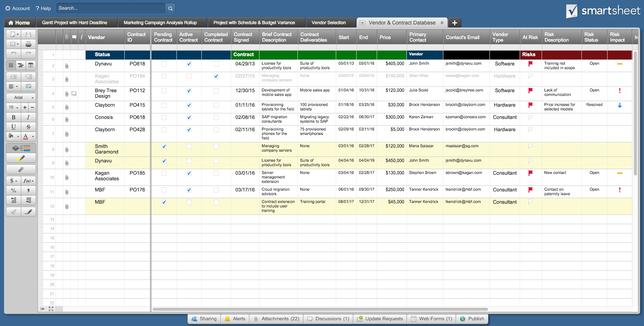Click the Highlight Changes marker icon
The width and height of the screenshot is (644, 326).
21,158
